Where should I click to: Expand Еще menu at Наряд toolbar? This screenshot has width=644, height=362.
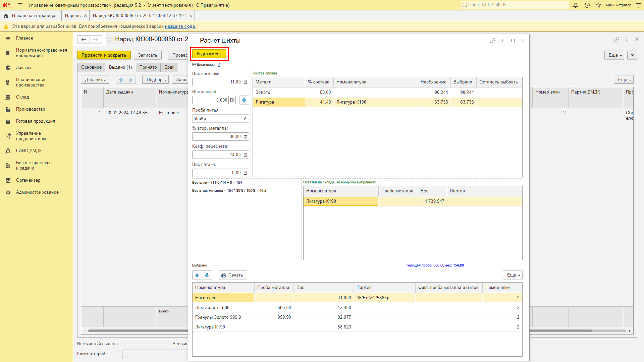(x=614, y=55)
